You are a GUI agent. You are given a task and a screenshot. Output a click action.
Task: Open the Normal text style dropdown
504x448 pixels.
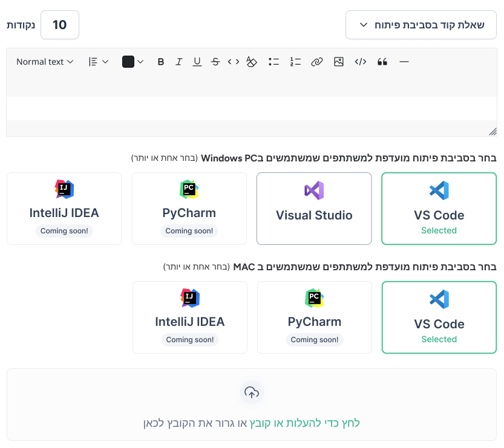pos(45,62)
